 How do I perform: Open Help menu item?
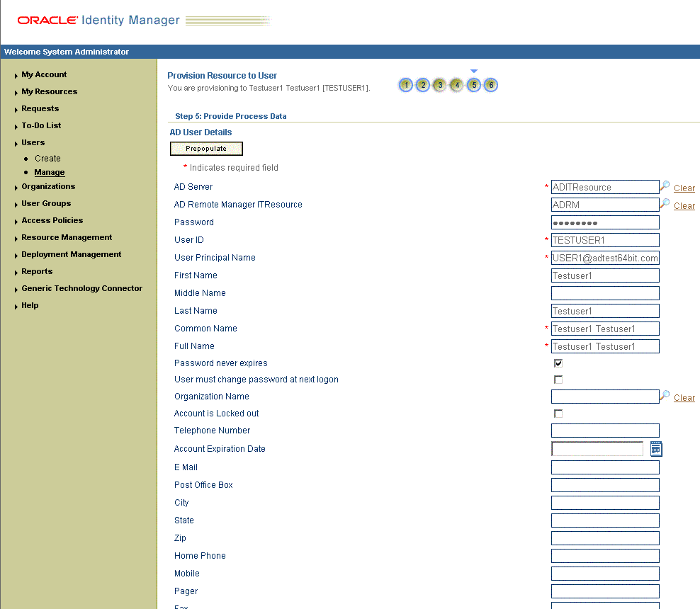[30, 305]
